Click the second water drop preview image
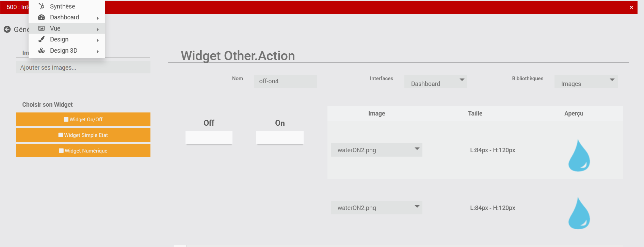The height and width of the screenshot is (247, 644). (x=579, y=213)
